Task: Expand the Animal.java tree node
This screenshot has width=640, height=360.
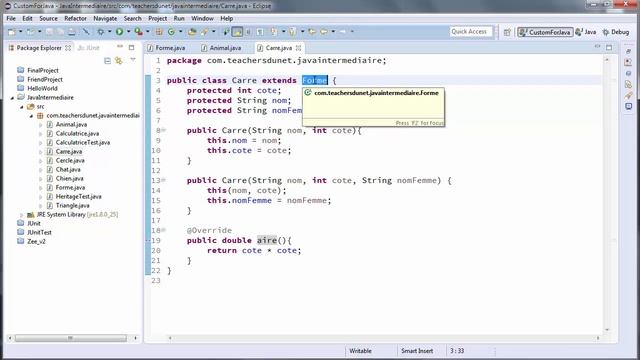Action: point(40,125)
